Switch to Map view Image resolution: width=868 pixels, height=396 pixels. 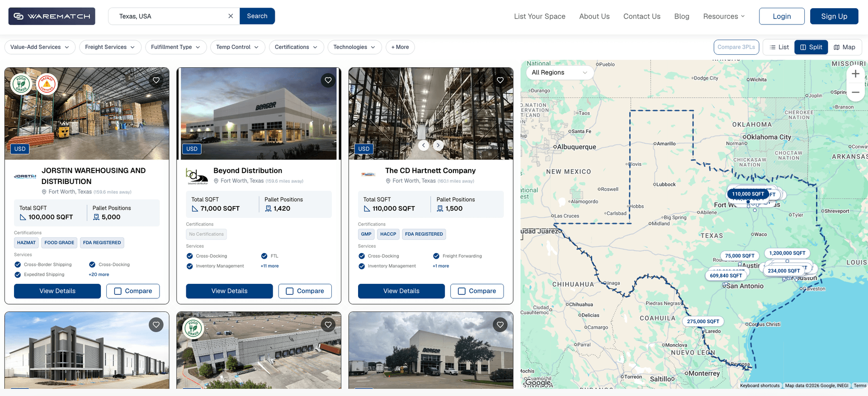tap(844, 47)
